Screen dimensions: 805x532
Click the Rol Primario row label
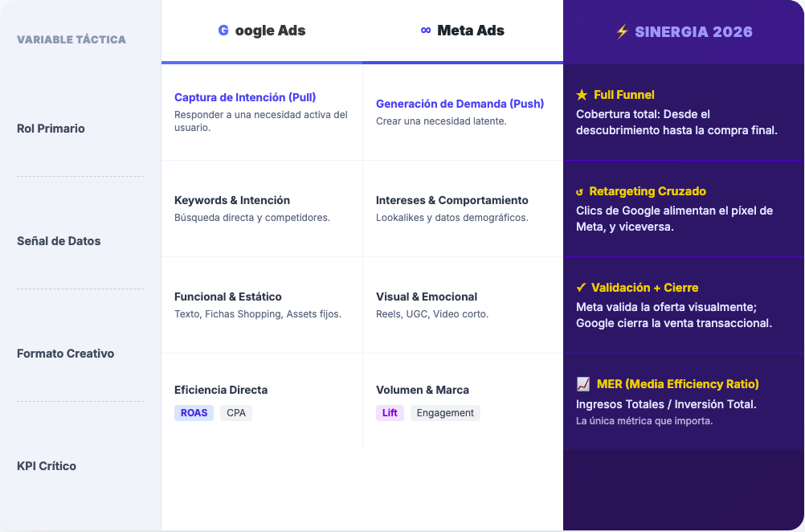pyautogui.click(x=51, y=129)
